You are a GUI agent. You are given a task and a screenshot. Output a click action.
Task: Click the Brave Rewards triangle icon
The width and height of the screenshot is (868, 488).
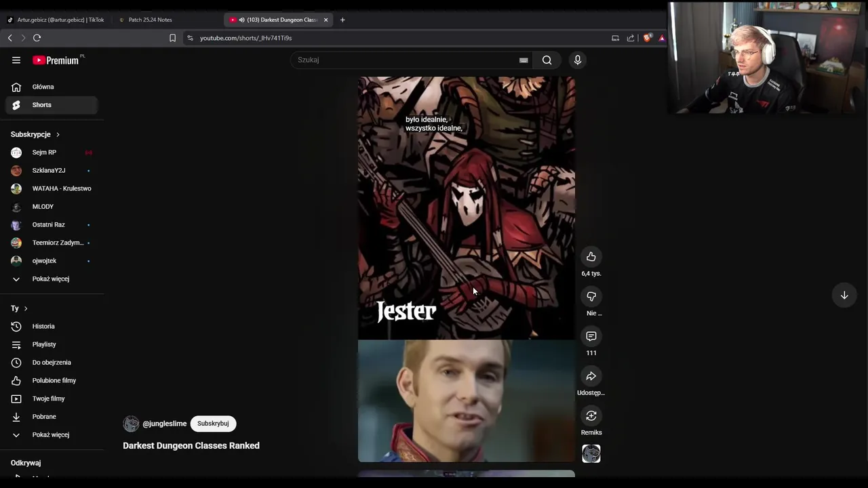(x=662, y=38)
